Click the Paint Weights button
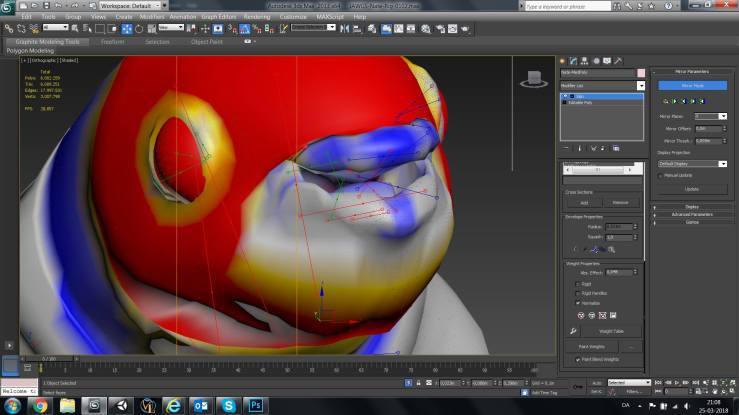Viewport: 739px width, 415px height. point(591,347)
